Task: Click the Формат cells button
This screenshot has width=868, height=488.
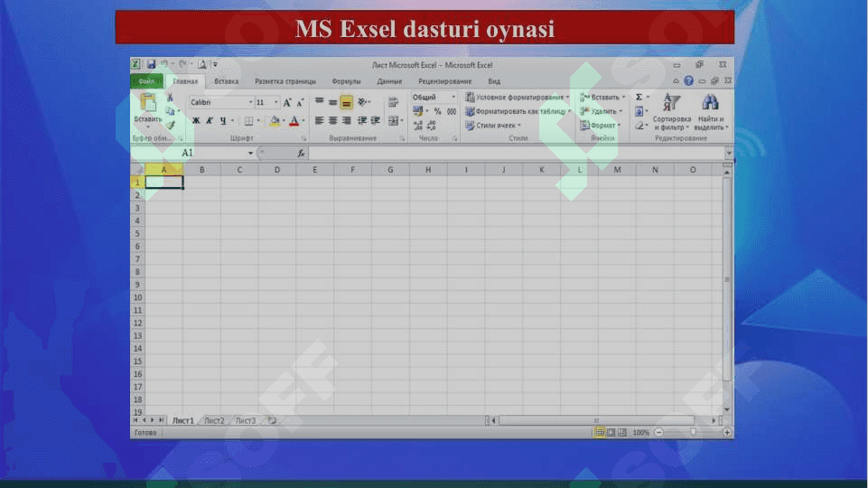Action: pyautogui.click(x=600, y=126)
